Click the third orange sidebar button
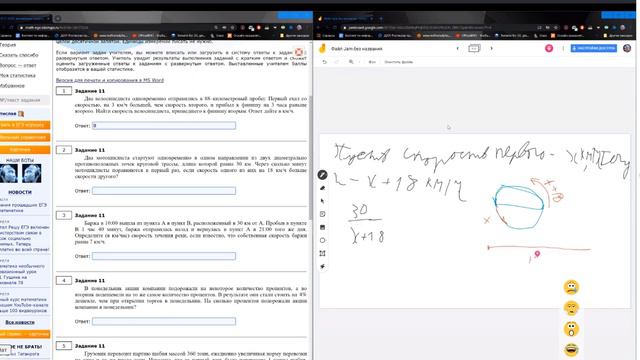Viewport: 640px width, 360px height. (24, 150)
